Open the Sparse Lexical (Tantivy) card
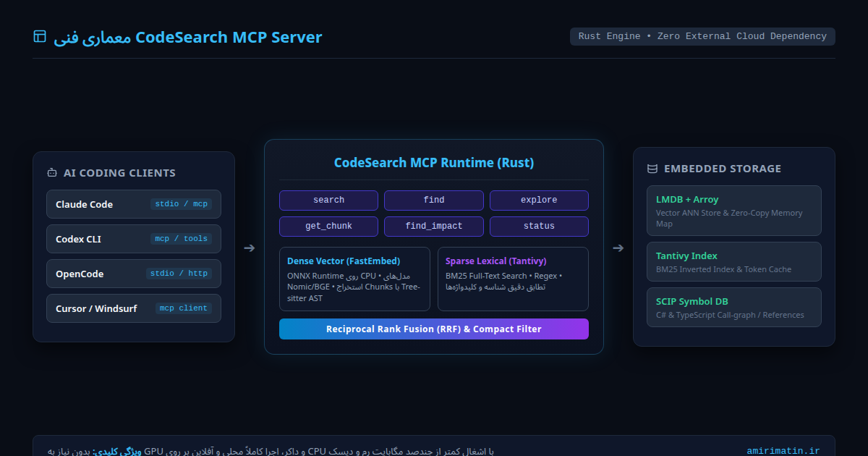The height and width of the screenshot is (456, 868). pyautogui.click(x=513, y=279)
